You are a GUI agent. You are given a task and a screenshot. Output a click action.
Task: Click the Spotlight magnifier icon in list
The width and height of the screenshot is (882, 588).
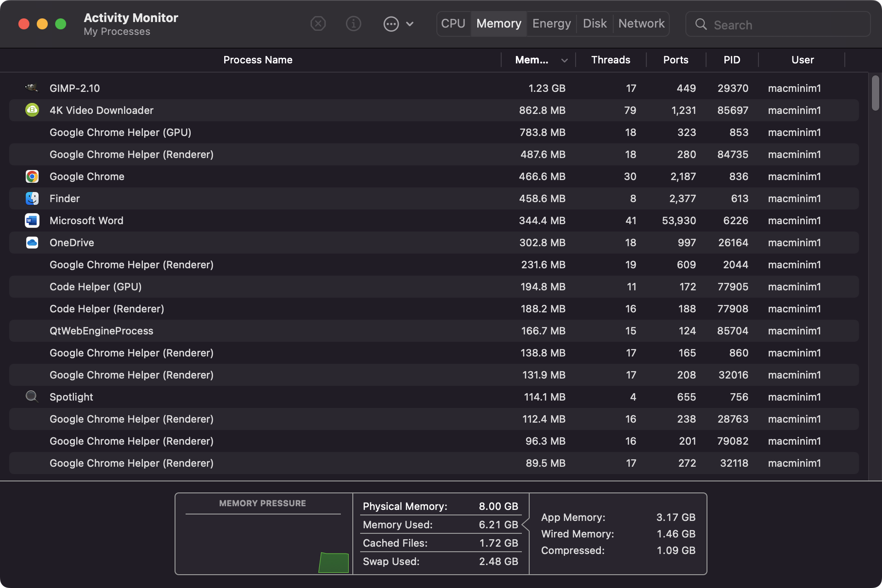point(32,396)
